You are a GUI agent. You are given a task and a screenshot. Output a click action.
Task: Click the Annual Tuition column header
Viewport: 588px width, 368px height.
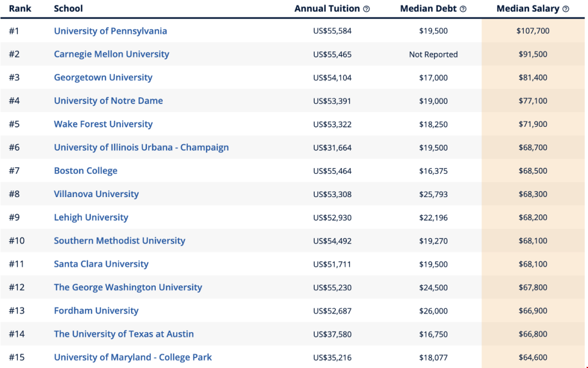pyautogui.click(x=327, y=9)
